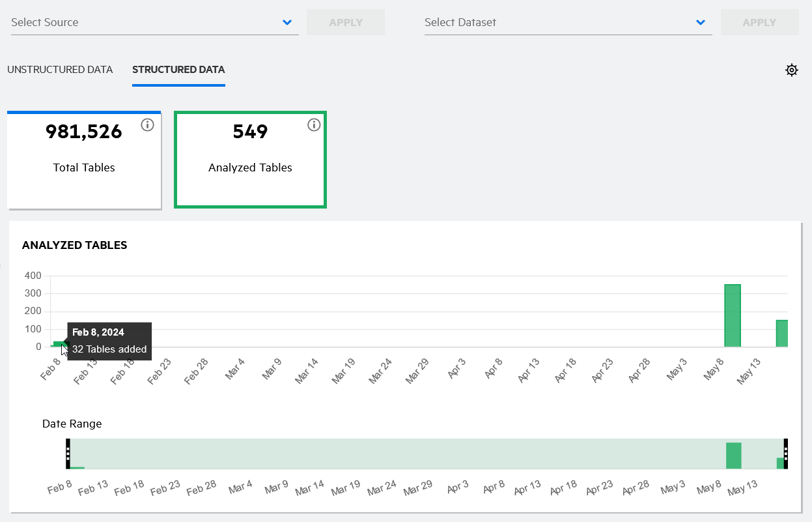812x522 pixels.
Task: Grab right date range slider handle
Action: pyautogui.click(x=785, y=454)
